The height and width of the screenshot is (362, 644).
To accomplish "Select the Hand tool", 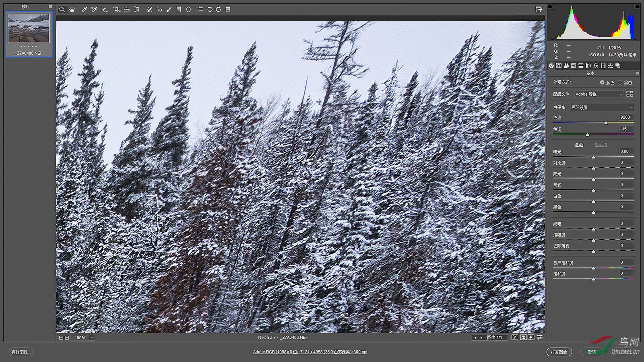I will tap(72, 9).
